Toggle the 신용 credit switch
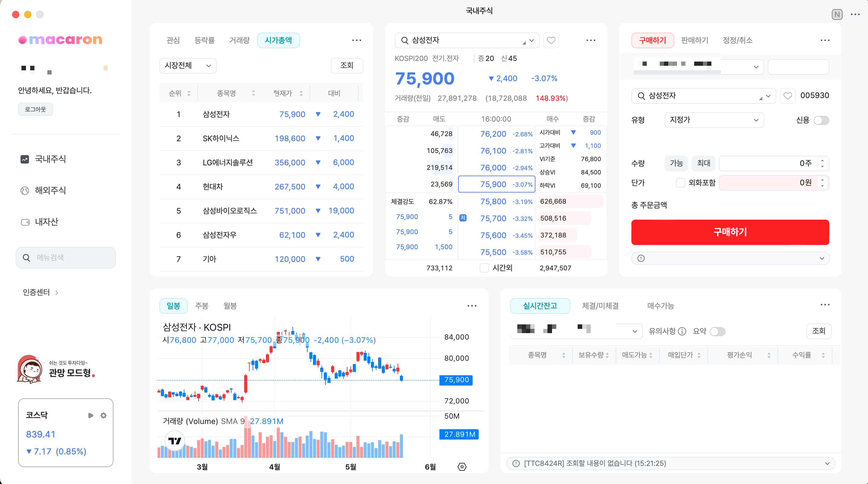Viewport: 868px width, 484px height. click(821, 120)
